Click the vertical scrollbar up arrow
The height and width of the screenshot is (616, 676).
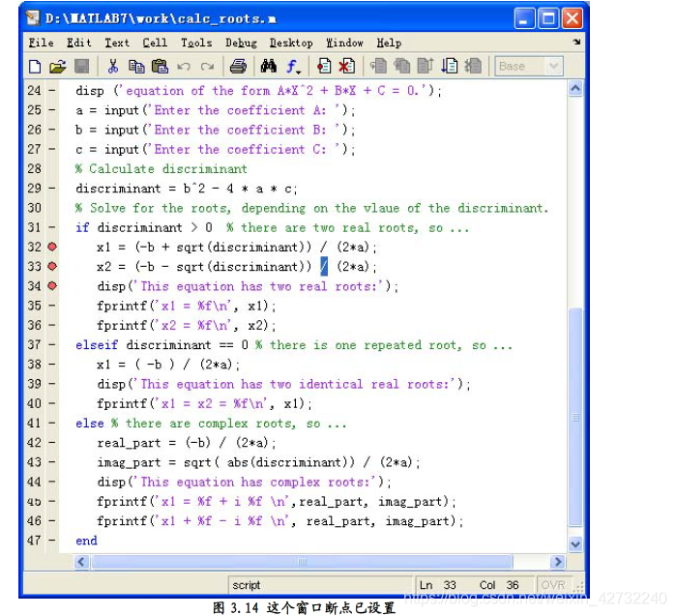(x=575, y=88)
